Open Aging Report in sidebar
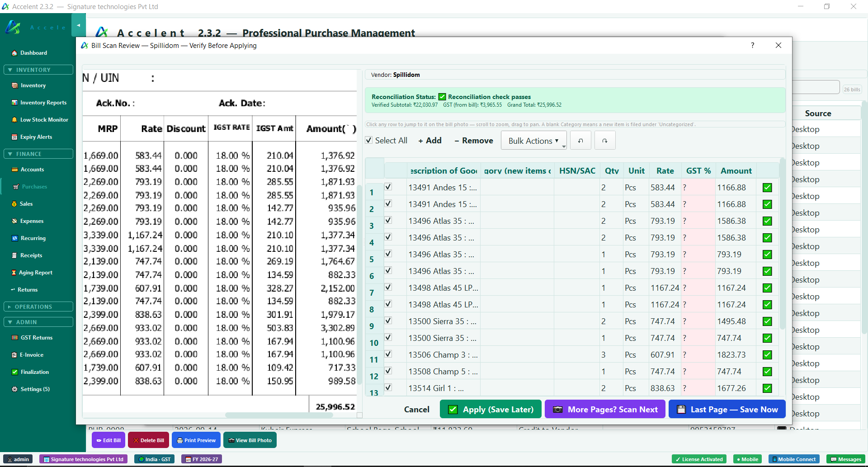868x467 pixels. click(35, 273)
